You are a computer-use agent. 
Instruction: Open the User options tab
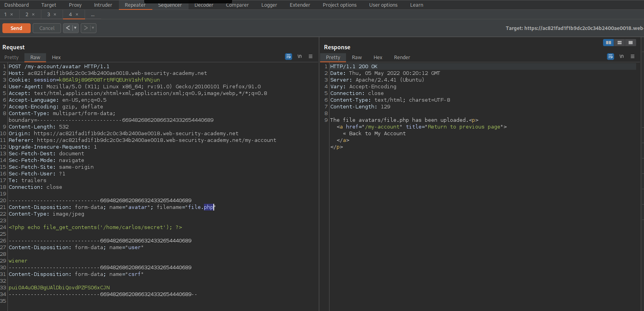383,5
